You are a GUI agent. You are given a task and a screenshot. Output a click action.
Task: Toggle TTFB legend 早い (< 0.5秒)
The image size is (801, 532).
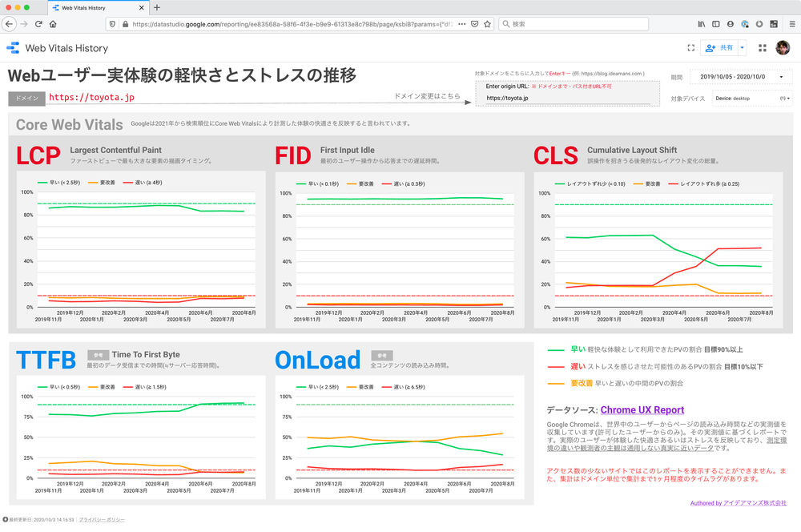pyautogui.click(x=58, y=387)
